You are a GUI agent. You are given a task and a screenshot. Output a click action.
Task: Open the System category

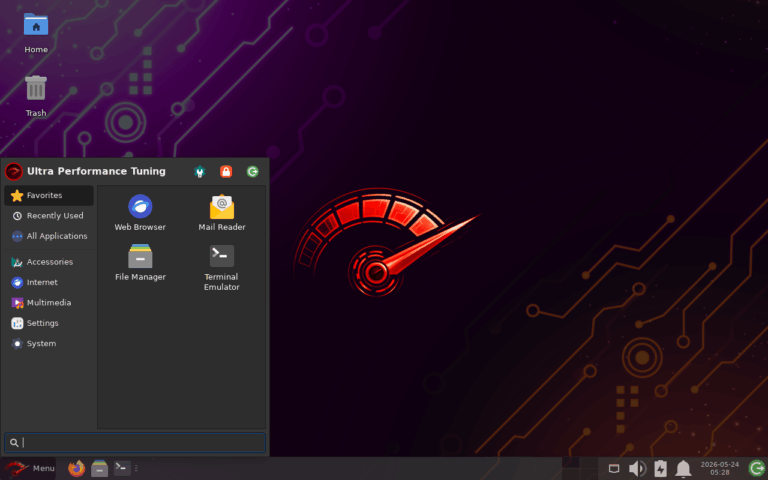click(x=49, y=344)
